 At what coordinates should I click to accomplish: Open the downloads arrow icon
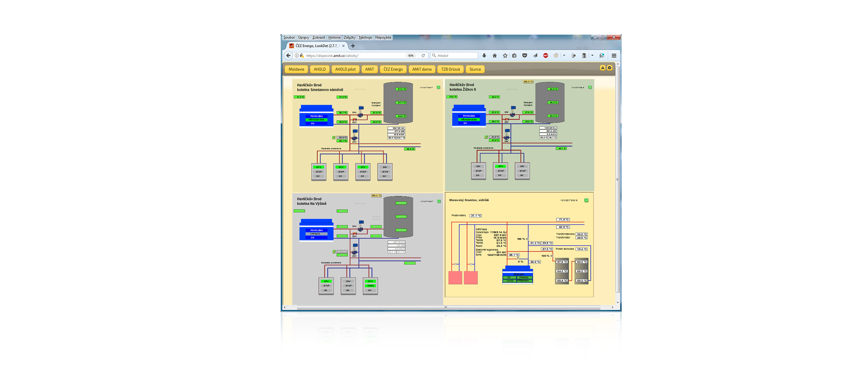point(484,56)
